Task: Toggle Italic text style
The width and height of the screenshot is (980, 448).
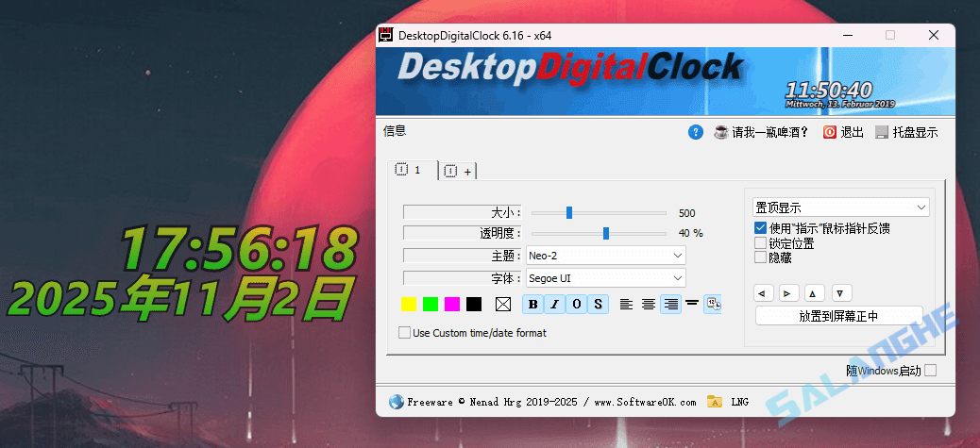Action: [554, 304]
